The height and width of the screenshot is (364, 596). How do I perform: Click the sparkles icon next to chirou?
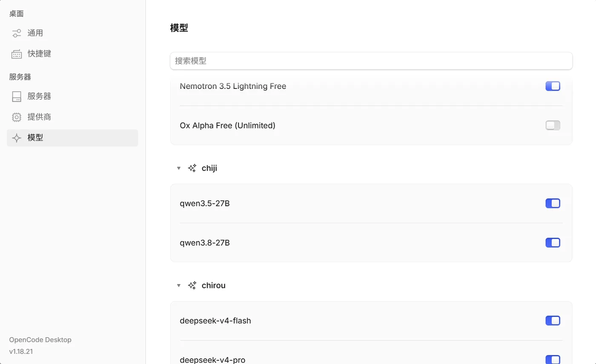point(192,285)
